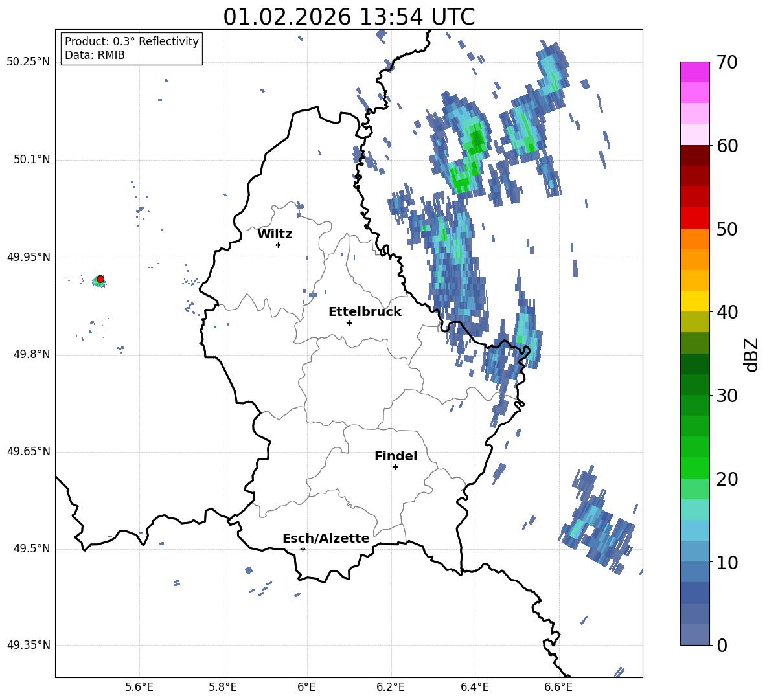Click the Wiltz station cross marker
767x700 pixels.
pos(279,245)
